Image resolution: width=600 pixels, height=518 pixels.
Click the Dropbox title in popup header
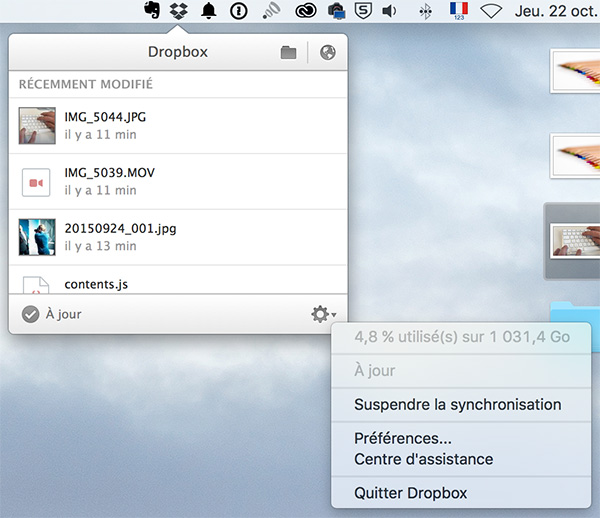tap(178, 52)
